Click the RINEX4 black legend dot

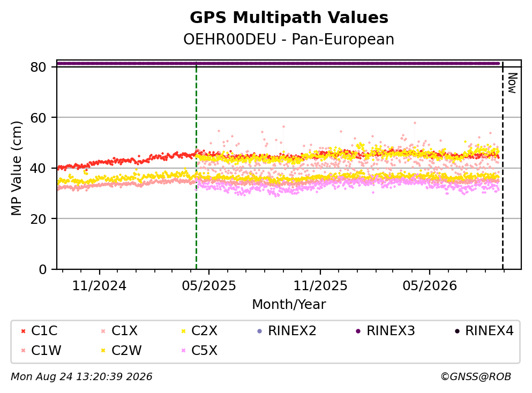[x=457, y=331]
